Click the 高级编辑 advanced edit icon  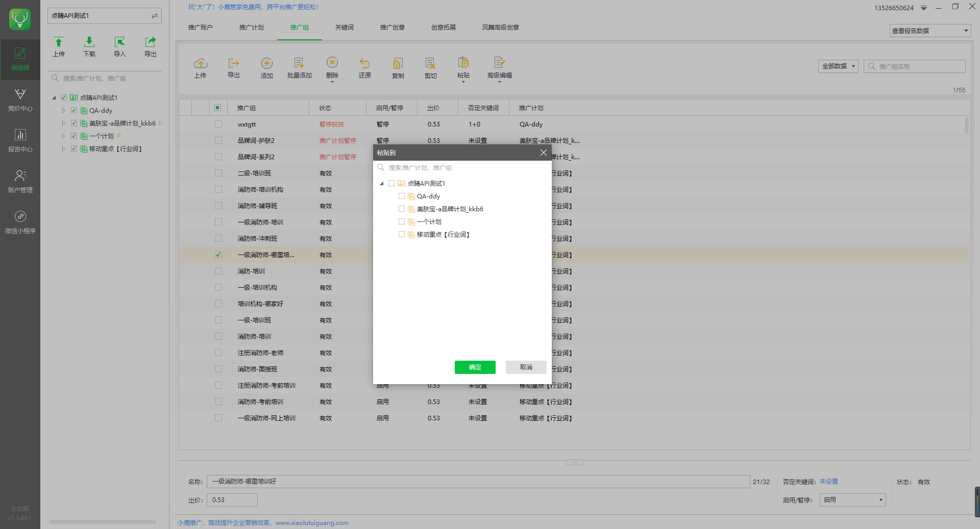tap(499, 68)
